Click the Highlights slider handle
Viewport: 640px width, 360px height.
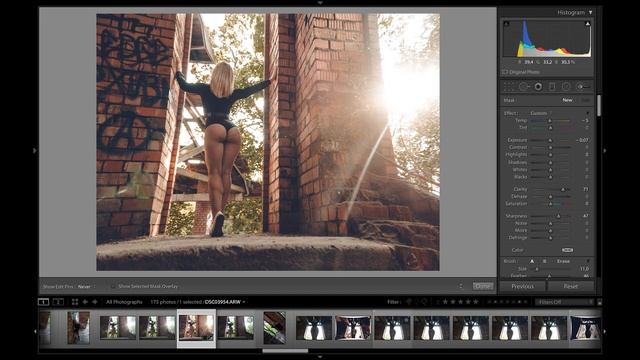point(550,155)
